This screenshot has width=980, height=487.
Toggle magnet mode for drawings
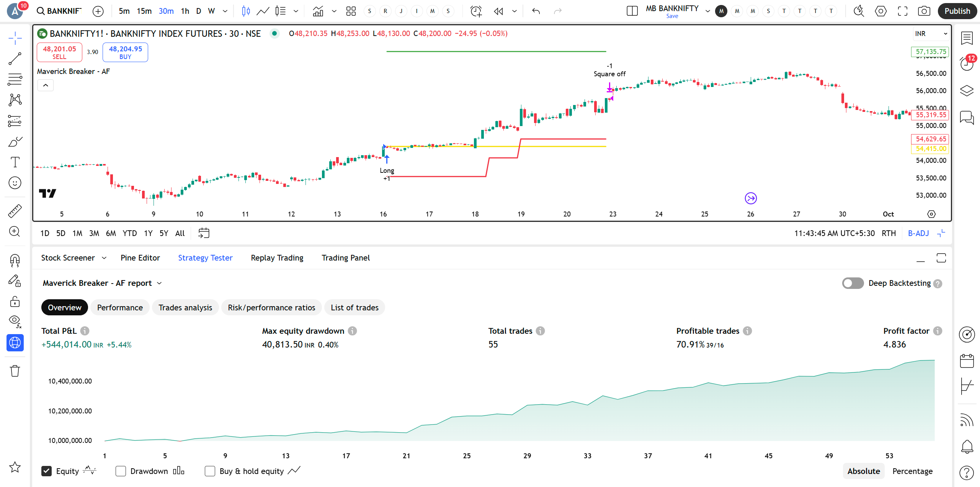pos(15,261)
